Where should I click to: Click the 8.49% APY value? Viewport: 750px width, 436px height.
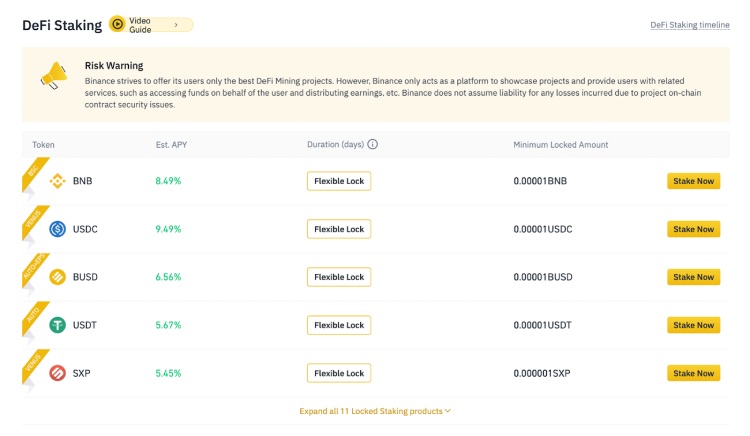168,181
